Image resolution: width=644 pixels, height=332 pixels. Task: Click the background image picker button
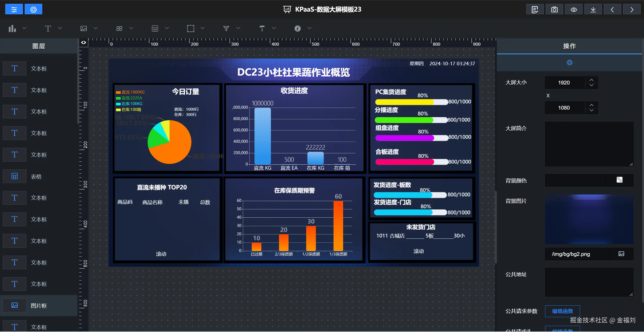[621, 254]
